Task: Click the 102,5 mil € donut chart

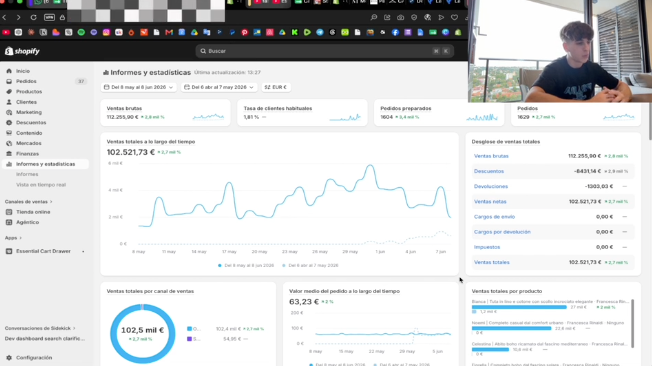Action: 143,334
